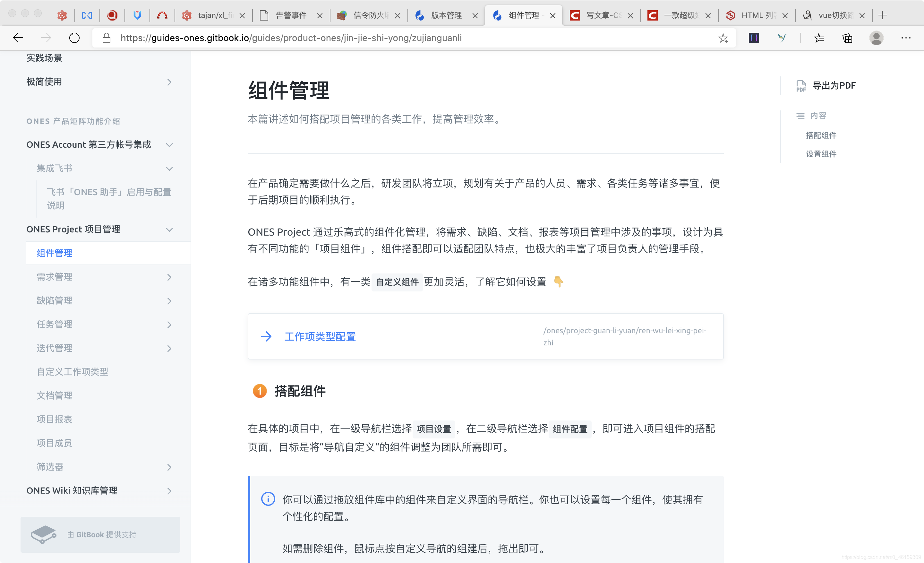Expand the 筛选器 item
Image resolution: width=924 pixels, height=563 pixels.
[169, 467]
